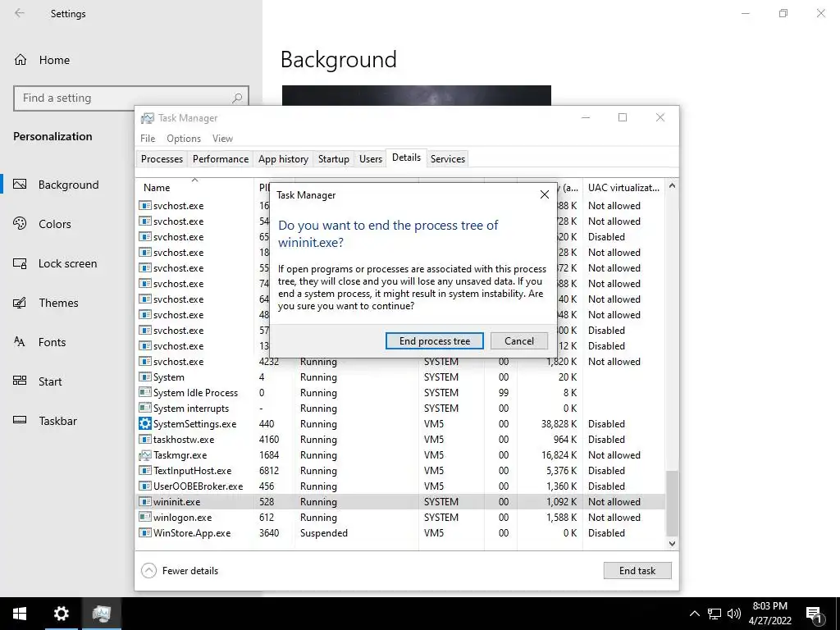Open the Windows Start menu
The image size is (840, 630).
click(20, 614)
